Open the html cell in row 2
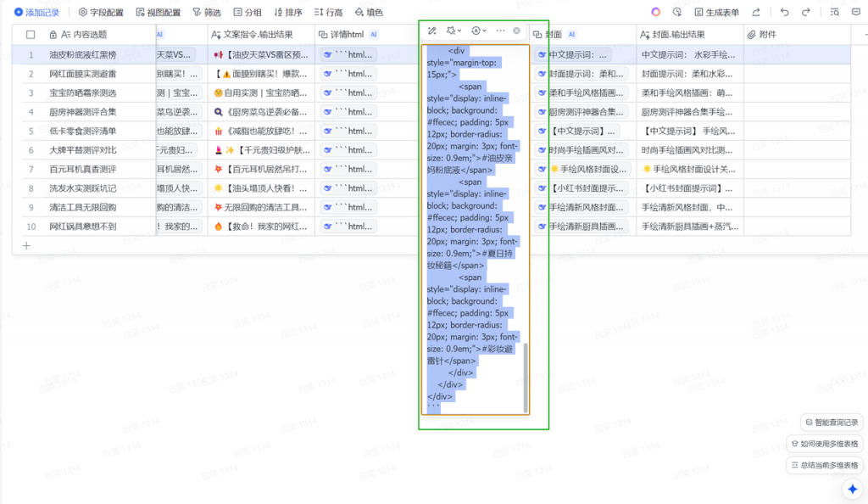 (x=348, y=74)
